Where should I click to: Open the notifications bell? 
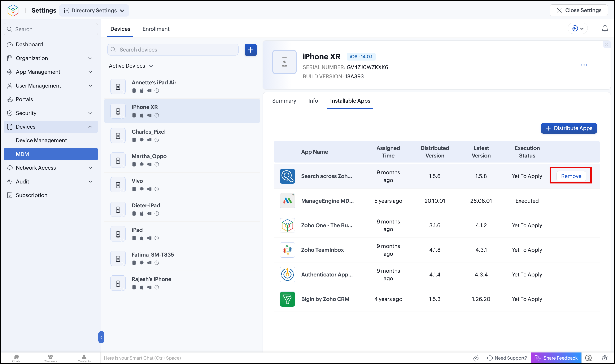pyautogui.click(x=605, y=29)
